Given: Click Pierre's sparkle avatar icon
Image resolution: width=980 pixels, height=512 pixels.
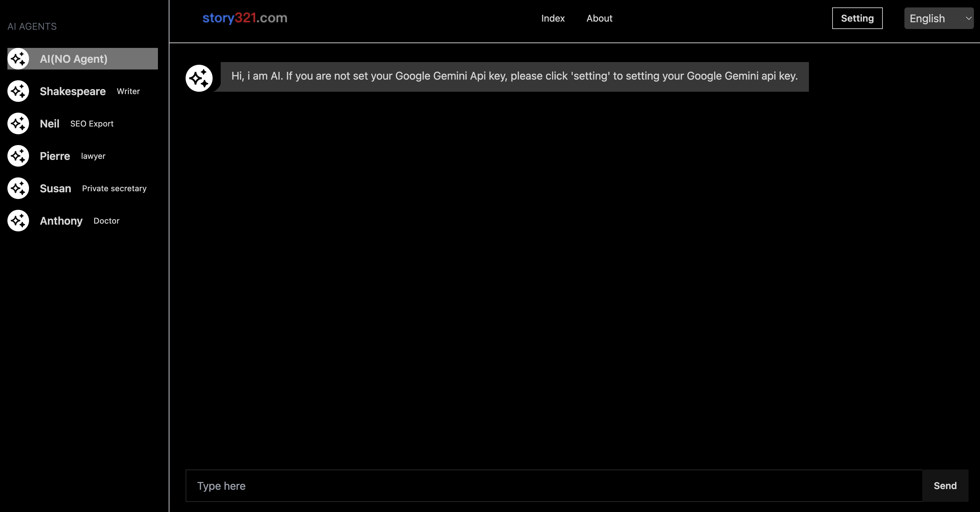Looking at the screenshot, I should coord(18,156).
